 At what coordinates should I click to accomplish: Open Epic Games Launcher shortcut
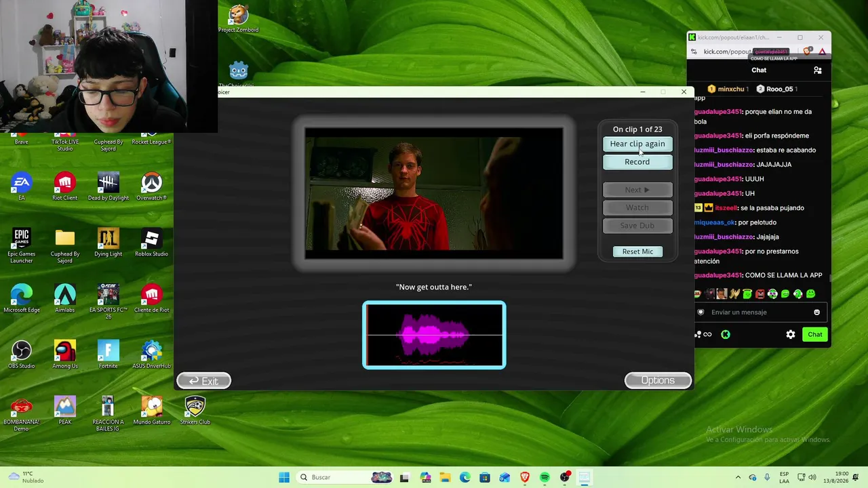click(x=22, y=246)
